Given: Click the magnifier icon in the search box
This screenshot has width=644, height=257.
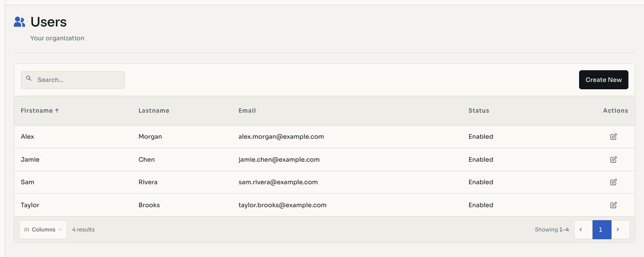Looking at the screenshot, I should pos(29,79).
